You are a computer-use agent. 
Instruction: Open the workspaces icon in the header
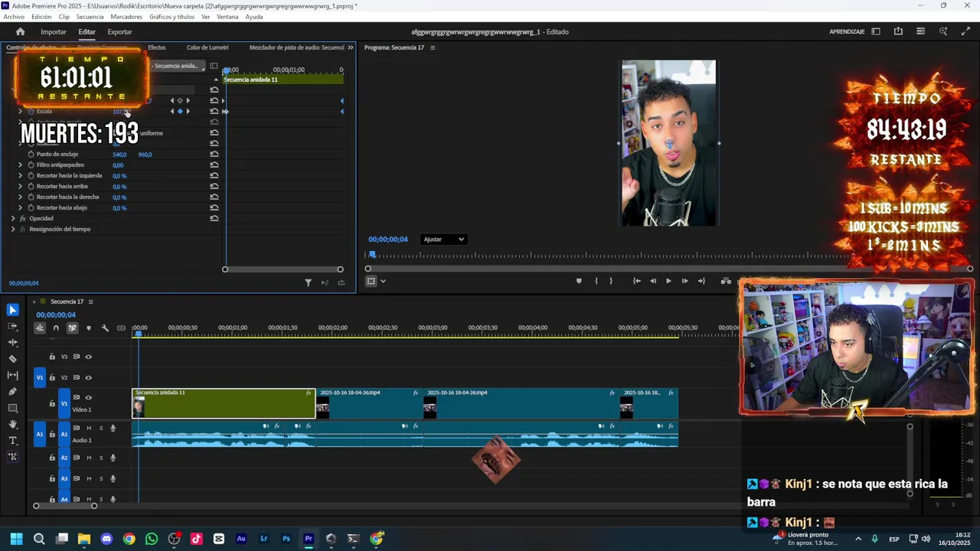876,31
